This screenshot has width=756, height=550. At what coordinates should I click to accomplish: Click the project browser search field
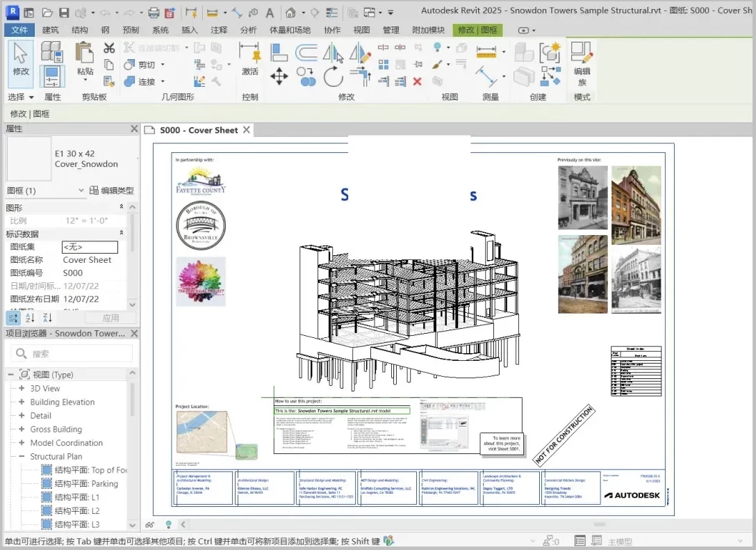click(71, 353)
